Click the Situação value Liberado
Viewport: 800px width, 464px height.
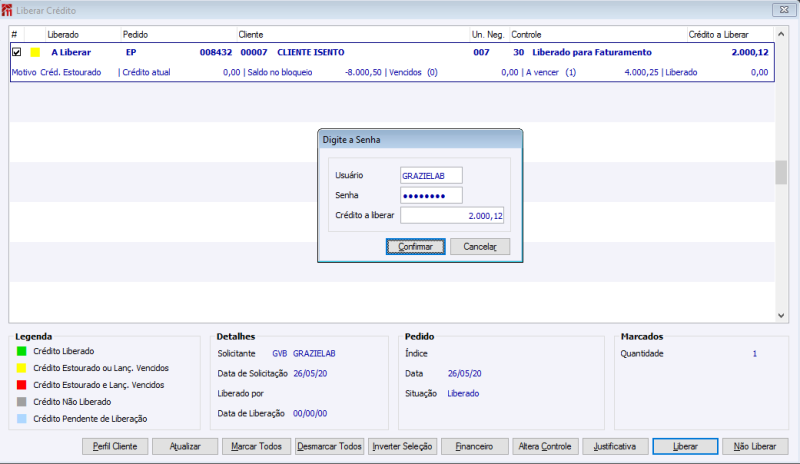(463, 394)
